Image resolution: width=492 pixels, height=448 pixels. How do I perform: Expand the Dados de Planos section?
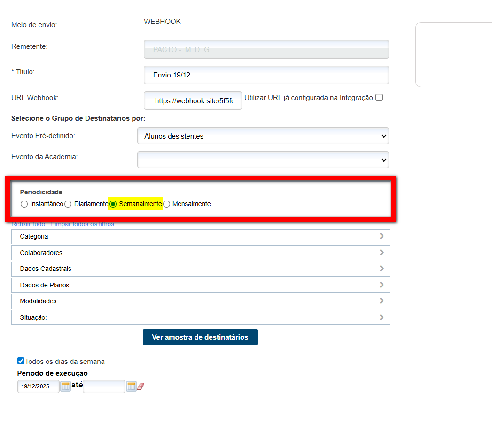click(x=200, y=285)
